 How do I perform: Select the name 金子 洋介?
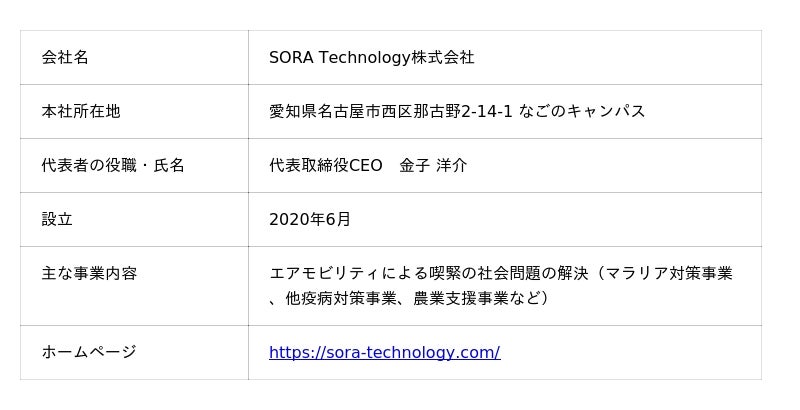point(433,165)
